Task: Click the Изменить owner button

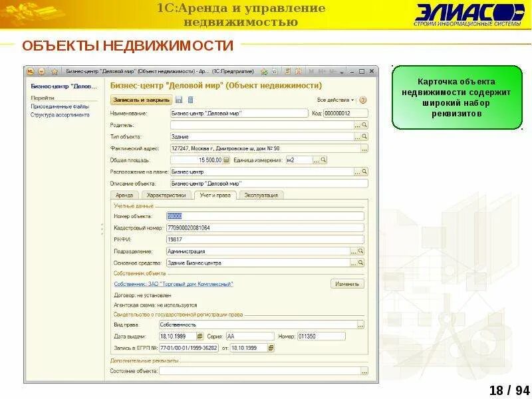Action: (347, 284)
